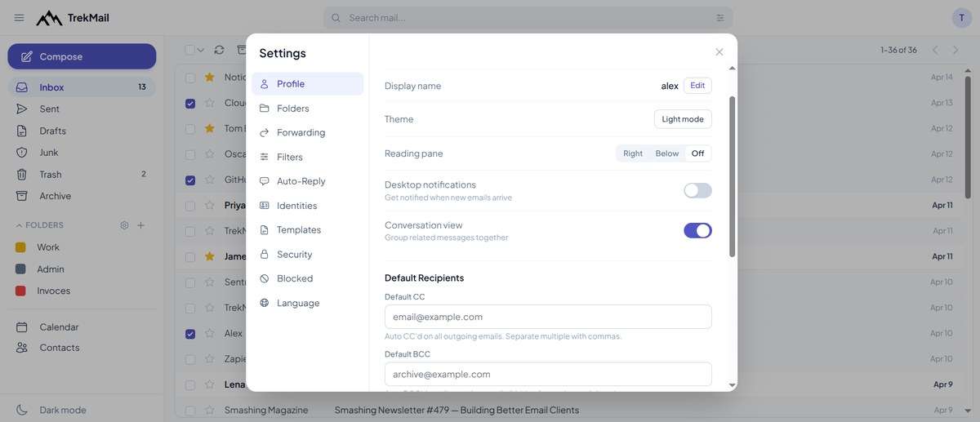Open the Contacts page
The width and height of the screenshot is (980, 422).
82,348
